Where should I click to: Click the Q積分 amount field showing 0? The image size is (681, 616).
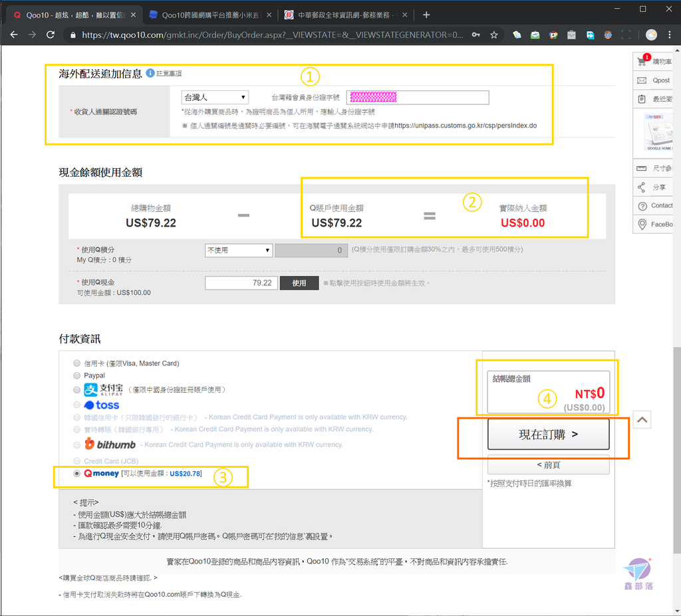tap(311, 250)
